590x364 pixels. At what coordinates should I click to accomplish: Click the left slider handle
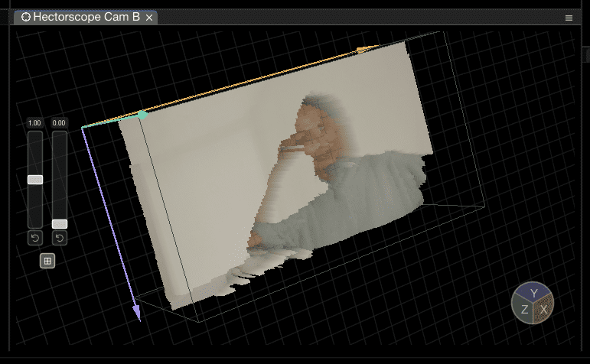pyautogui.click(x=35, y=180)
